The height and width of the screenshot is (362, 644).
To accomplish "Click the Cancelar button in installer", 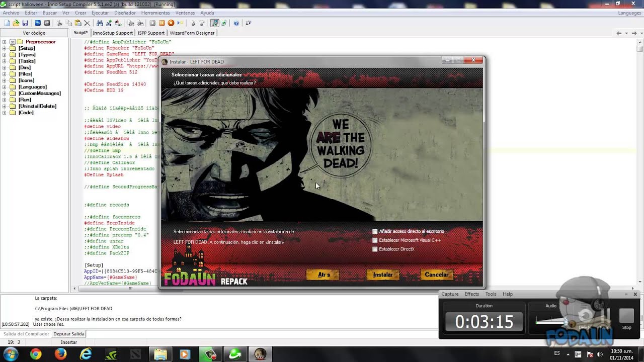I will point(436,275).
